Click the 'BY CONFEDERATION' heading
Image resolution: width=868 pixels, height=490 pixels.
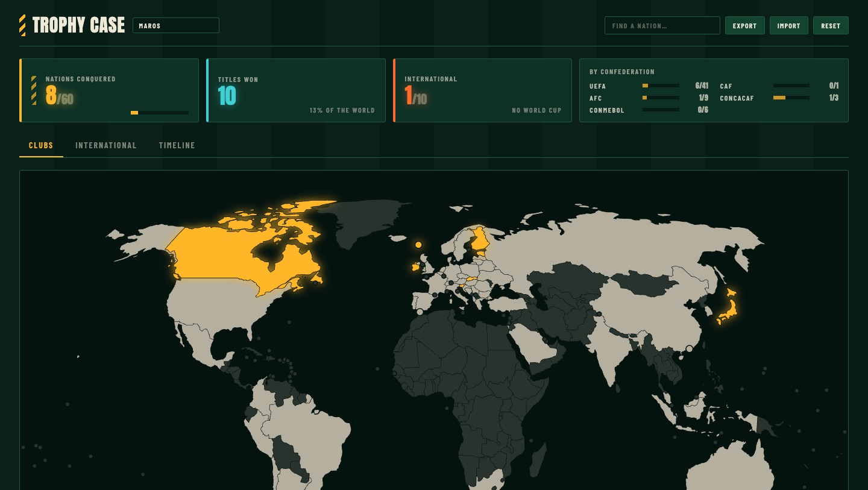point(622,72)
